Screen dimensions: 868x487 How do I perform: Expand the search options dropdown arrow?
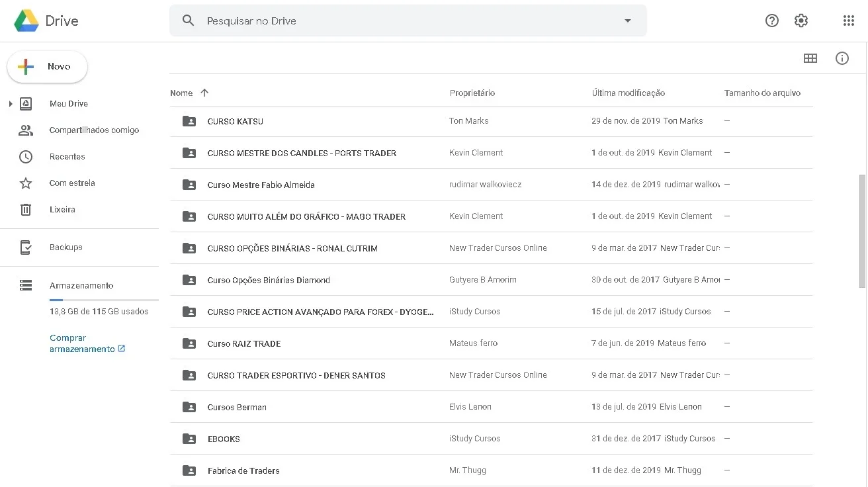(x=628, y=21)
